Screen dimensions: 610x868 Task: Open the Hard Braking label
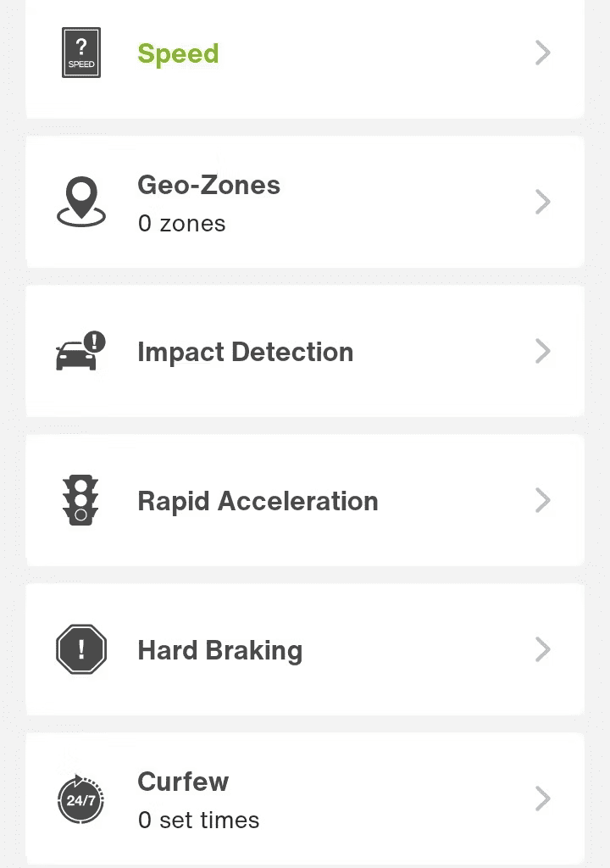219,651
